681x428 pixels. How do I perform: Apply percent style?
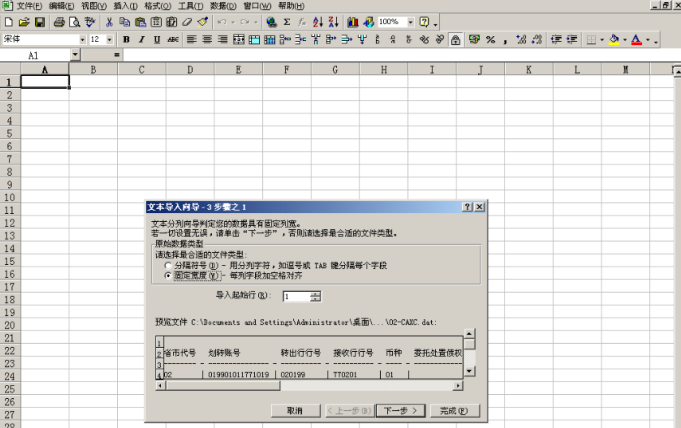coord(491,40)
